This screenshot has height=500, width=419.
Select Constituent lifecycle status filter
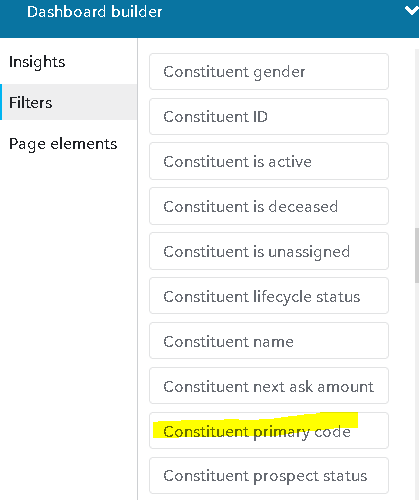pyautogui.click(x=269, y=296)
